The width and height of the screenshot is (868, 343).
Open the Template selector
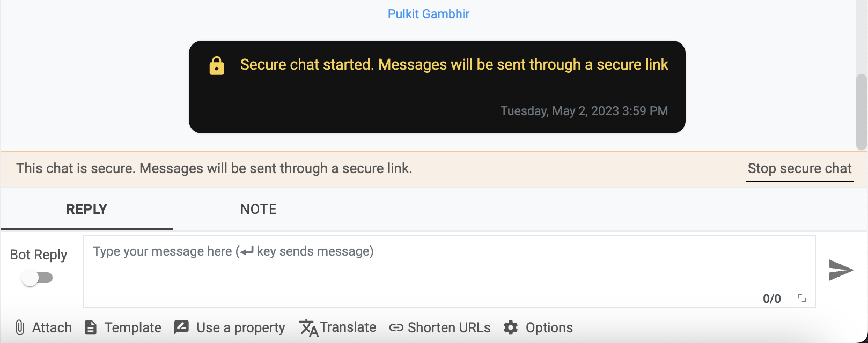133,327
